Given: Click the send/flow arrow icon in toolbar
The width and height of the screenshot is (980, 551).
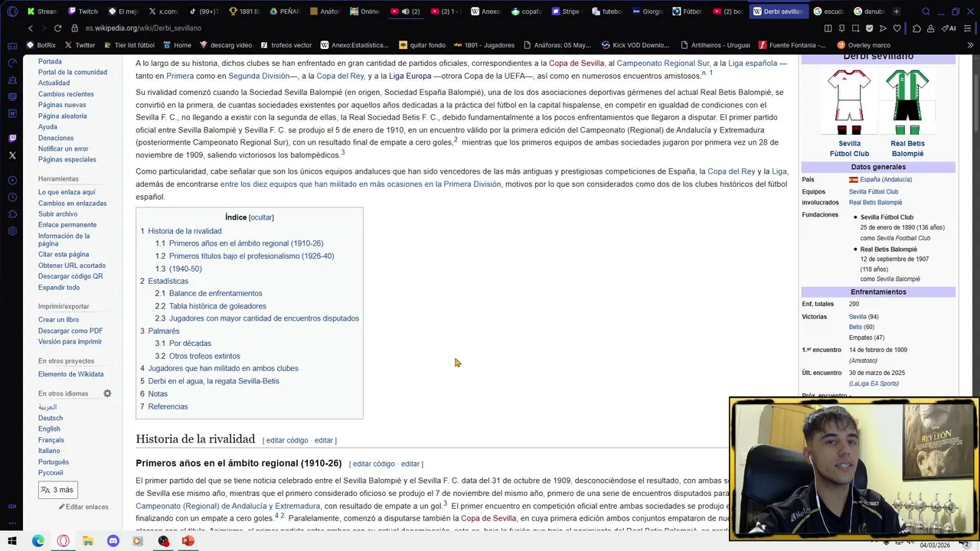Looking at the screenshot, I should (x=883, y=28).
